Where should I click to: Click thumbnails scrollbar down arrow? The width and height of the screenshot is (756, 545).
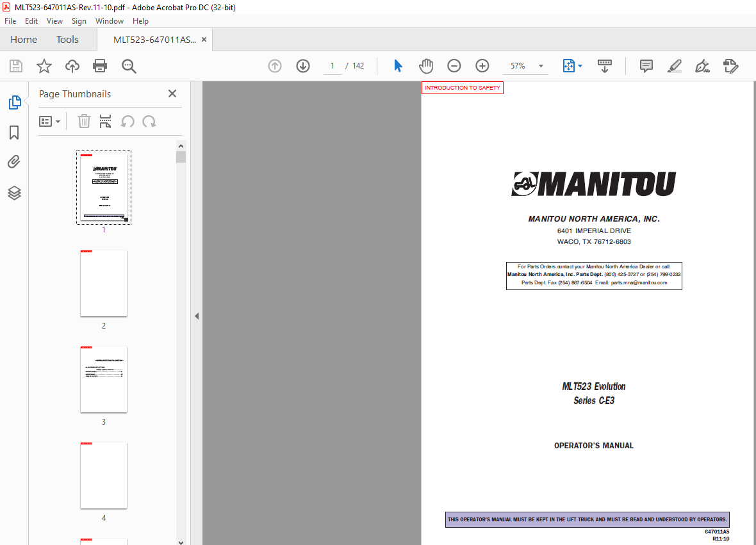[181, 542]
